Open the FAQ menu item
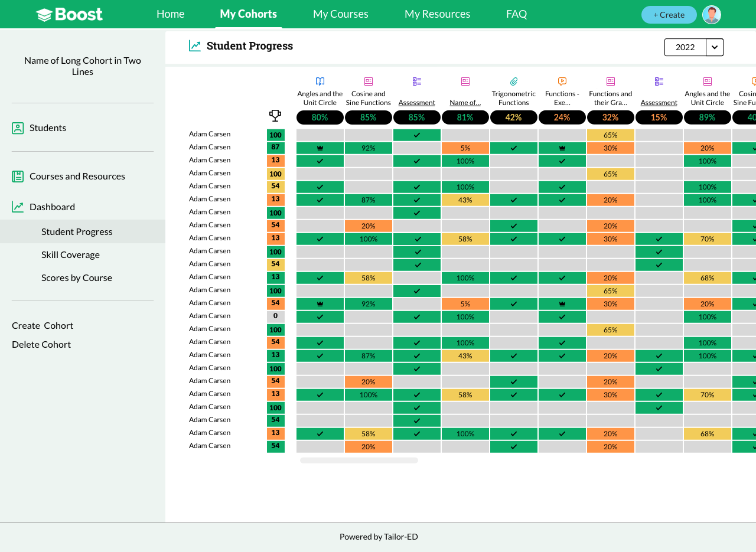Image resolution: width=756 pixels, height=552 pixels. (x=517, y=14)
